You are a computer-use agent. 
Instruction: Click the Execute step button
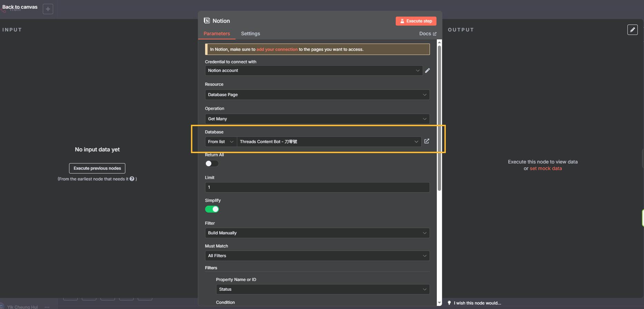(416, 21)
